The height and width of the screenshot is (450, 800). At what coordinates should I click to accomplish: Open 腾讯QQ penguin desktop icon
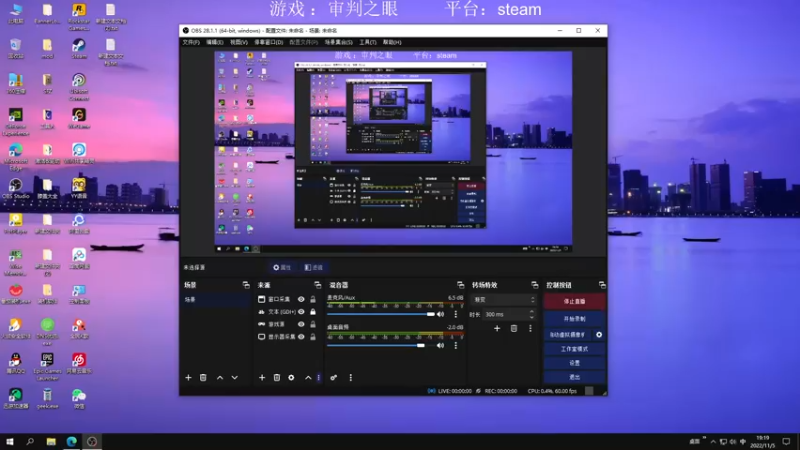(x=16, y=363)
